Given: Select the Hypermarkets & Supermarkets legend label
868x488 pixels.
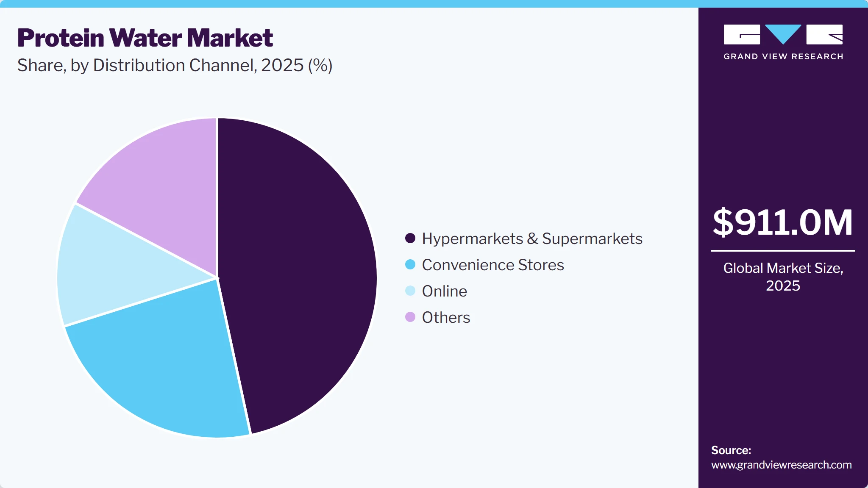Looking at the screenshot, I should click(x=532, y=238).
